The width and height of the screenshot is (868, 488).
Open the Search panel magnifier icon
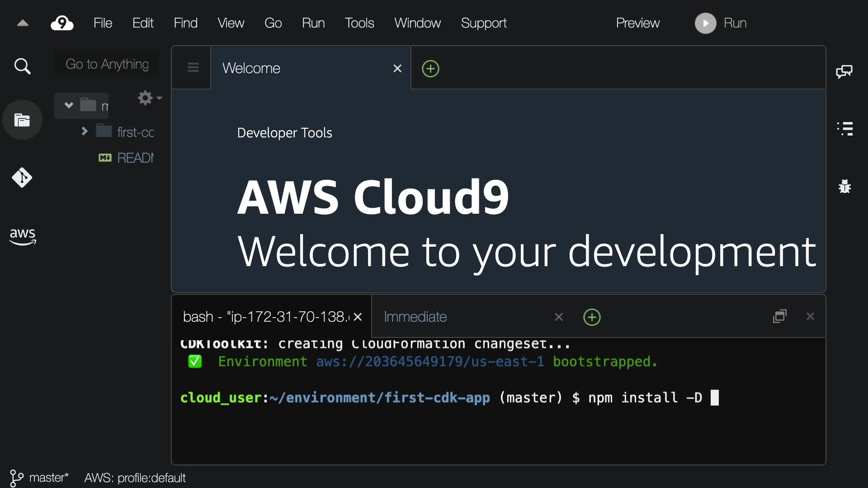pyautogui.click(x=22, y=66)
